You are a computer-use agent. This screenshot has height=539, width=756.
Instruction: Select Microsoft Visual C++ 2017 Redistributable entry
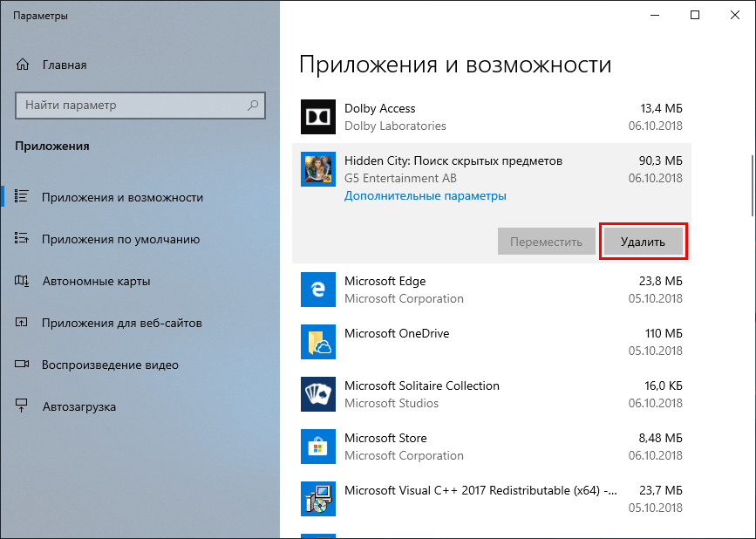point(492,499)
